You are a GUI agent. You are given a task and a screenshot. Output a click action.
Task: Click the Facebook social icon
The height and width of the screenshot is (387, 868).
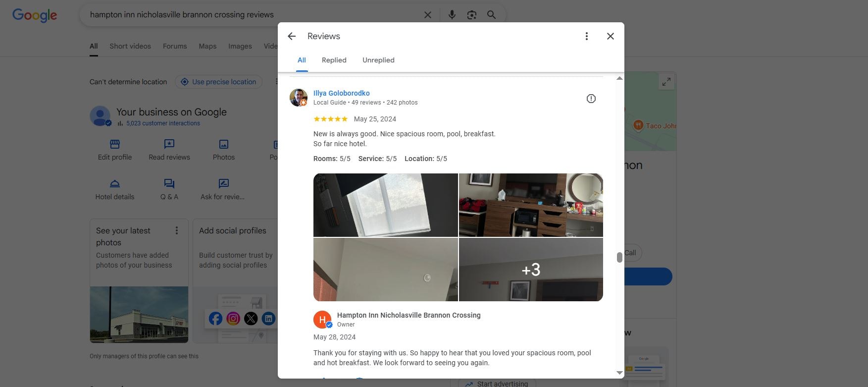click(x=215, y=318)
